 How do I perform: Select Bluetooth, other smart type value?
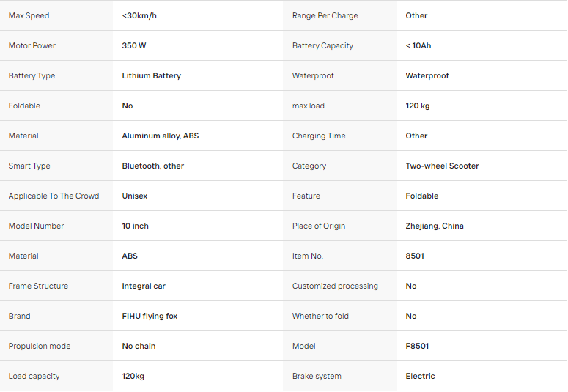(x=153, y=166)
